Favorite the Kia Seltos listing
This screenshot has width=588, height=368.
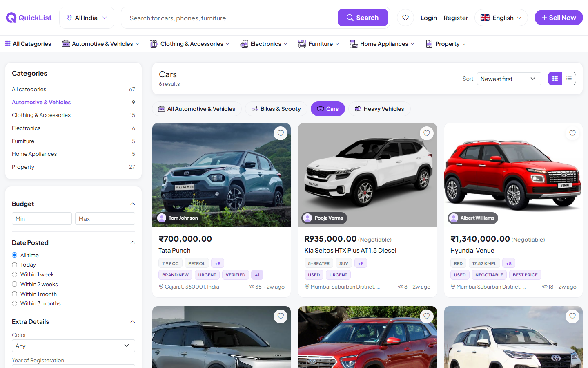point(427,133)
